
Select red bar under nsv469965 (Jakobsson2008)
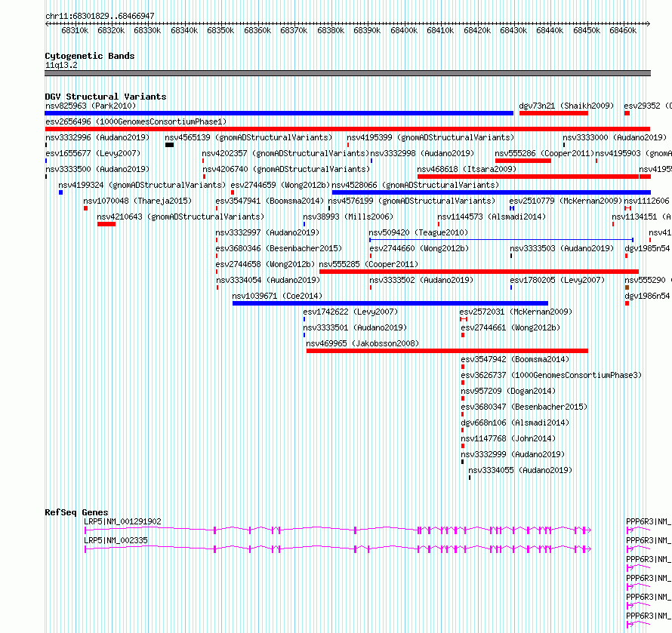[447, 351]
